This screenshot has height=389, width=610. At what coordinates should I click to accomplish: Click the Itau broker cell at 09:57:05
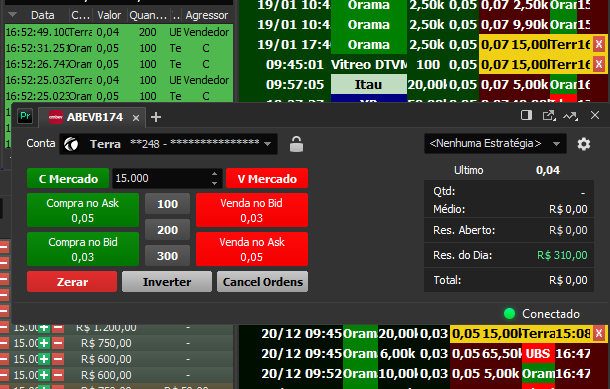pyautogui.click(x=368, y=84)
